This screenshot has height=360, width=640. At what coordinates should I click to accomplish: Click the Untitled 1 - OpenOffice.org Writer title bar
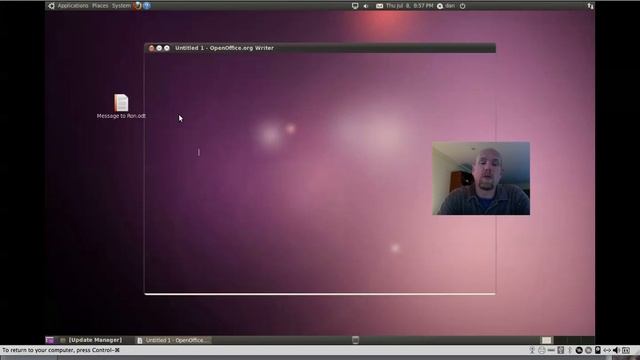click(x=320, y=48)
